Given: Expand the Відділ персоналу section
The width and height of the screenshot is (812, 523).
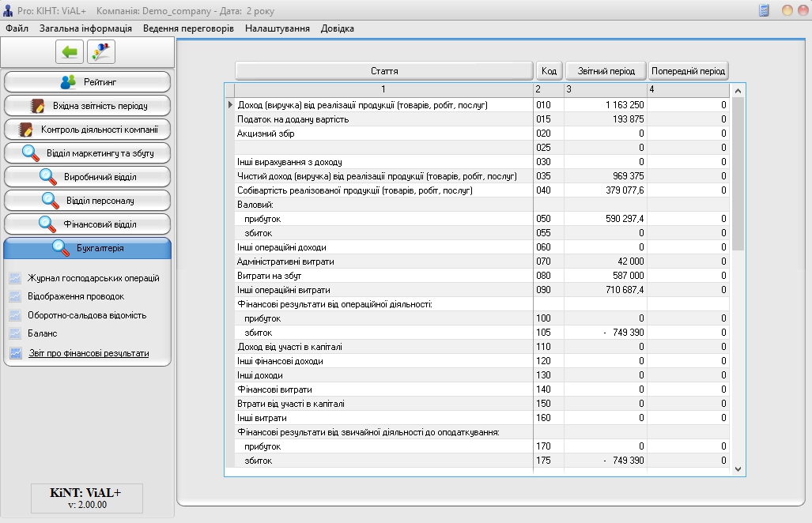Looking at the screenshot, I should 87,201.
